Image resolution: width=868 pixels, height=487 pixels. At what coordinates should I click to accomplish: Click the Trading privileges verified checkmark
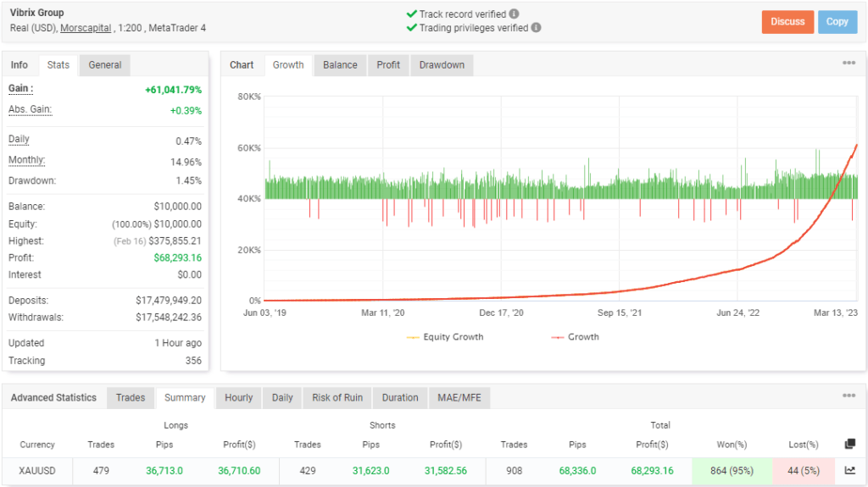pos(411,27)
